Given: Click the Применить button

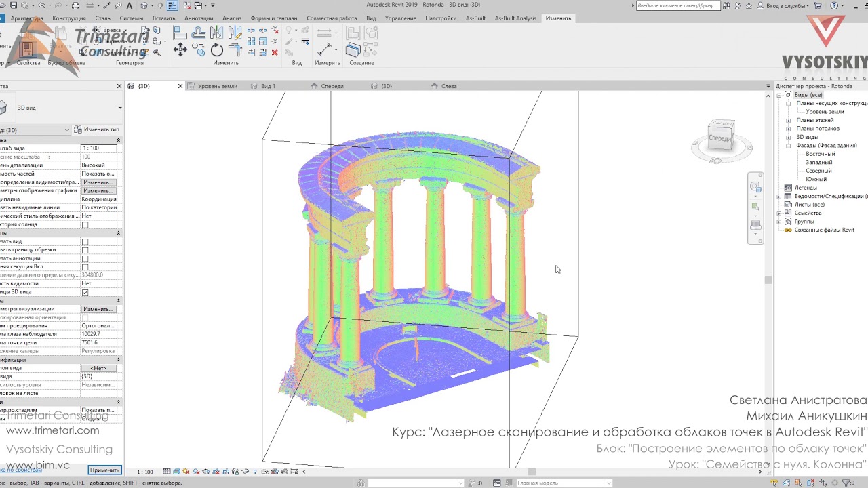Looking at the screenshot, I should click(x=104, y=470).
